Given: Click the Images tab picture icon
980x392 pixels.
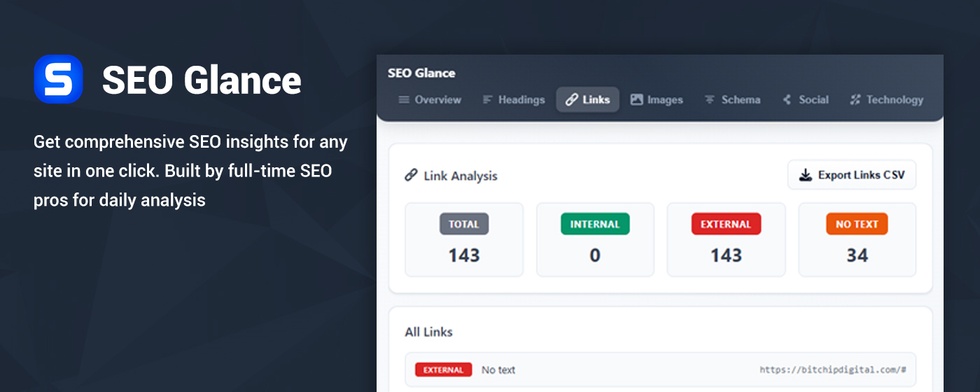Looking at the screenshot, I should pyautogui.click(x=636, y=99).
